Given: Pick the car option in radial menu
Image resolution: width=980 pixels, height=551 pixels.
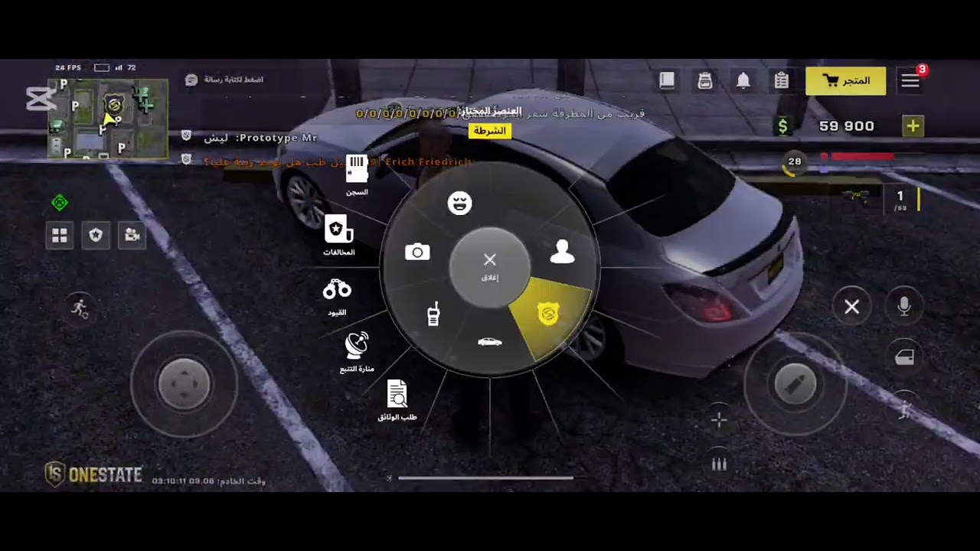Looking at the screenshot, I should [490, 341].
